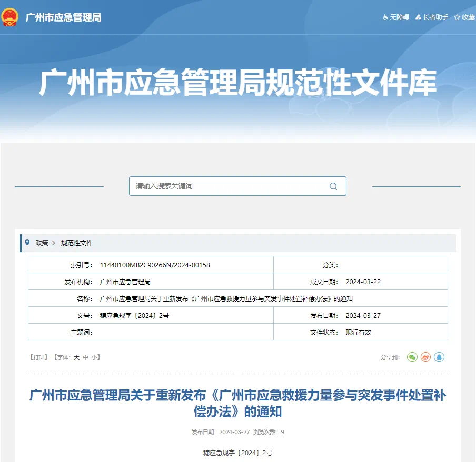Click the search magnifier icon

(x=333, y=186)
